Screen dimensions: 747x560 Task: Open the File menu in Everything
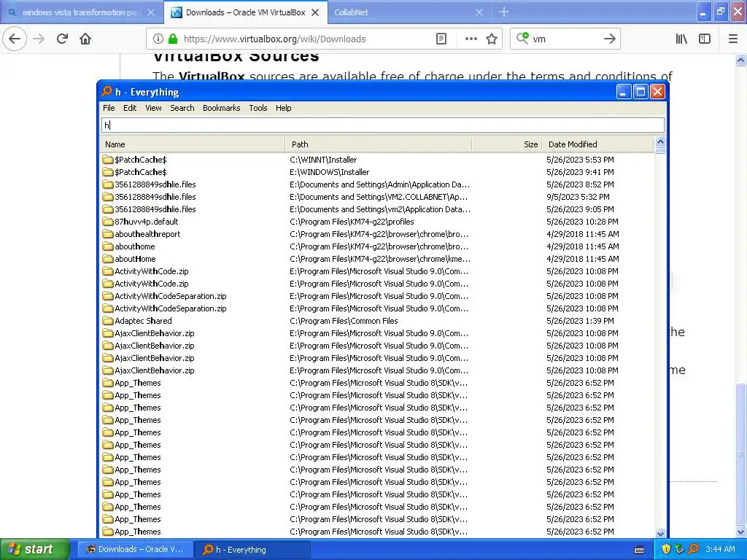tap(109, 108)
